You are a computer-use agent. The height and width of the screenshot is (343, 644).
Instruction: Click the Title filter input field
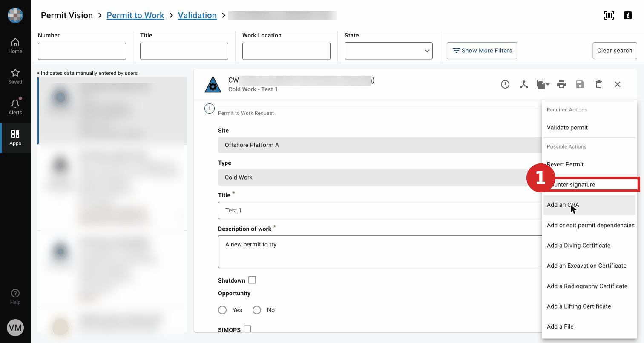click(x=184, y=51)
